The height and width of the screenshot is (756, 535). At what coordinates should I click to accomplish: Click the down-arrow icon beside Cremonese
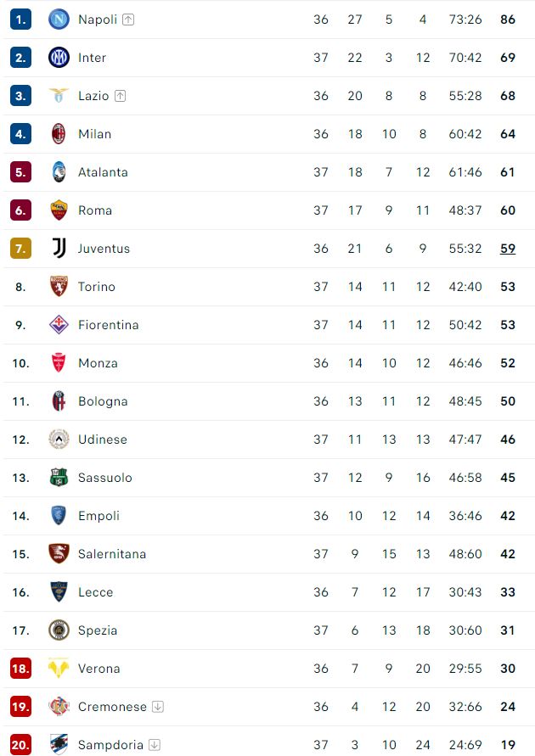(x=158, y=707)
